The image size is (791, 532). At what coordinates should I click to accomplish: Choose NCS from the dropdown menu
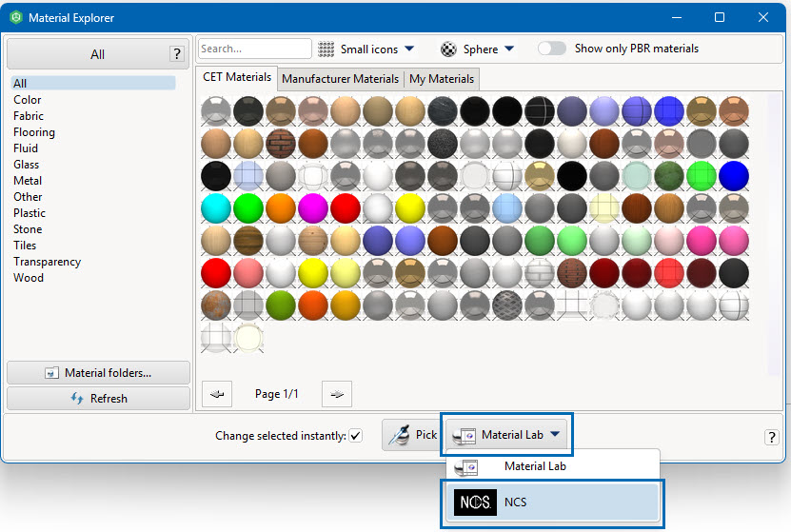point(553,502)
